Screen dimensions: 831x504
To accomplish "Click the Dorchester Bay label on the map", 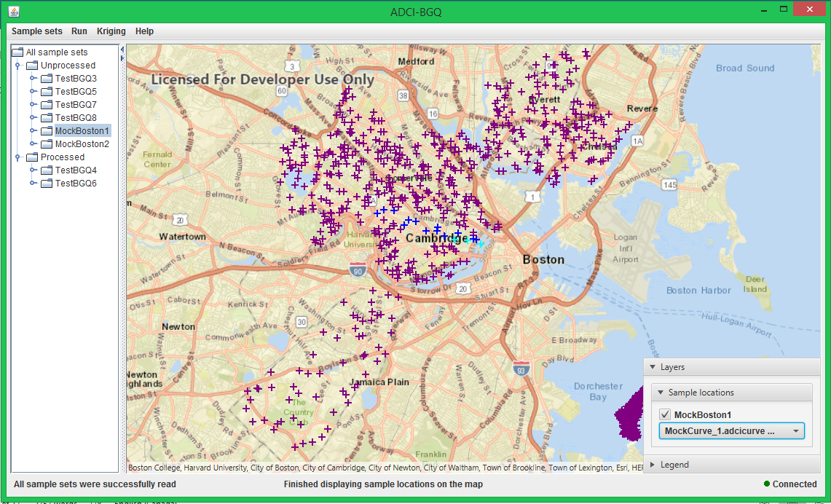I will coord(598,391).
